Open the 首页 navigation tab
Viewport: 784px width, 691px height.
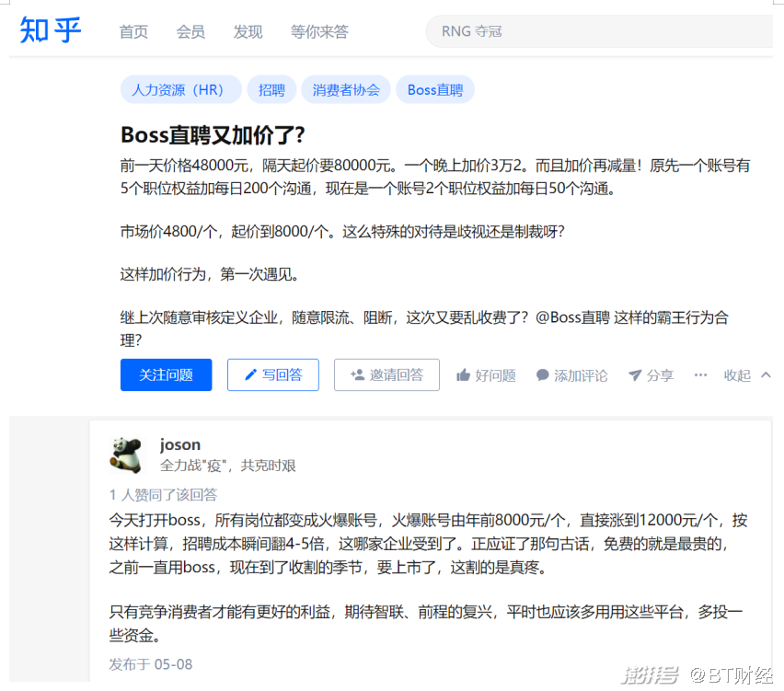(x=133, y=32)
